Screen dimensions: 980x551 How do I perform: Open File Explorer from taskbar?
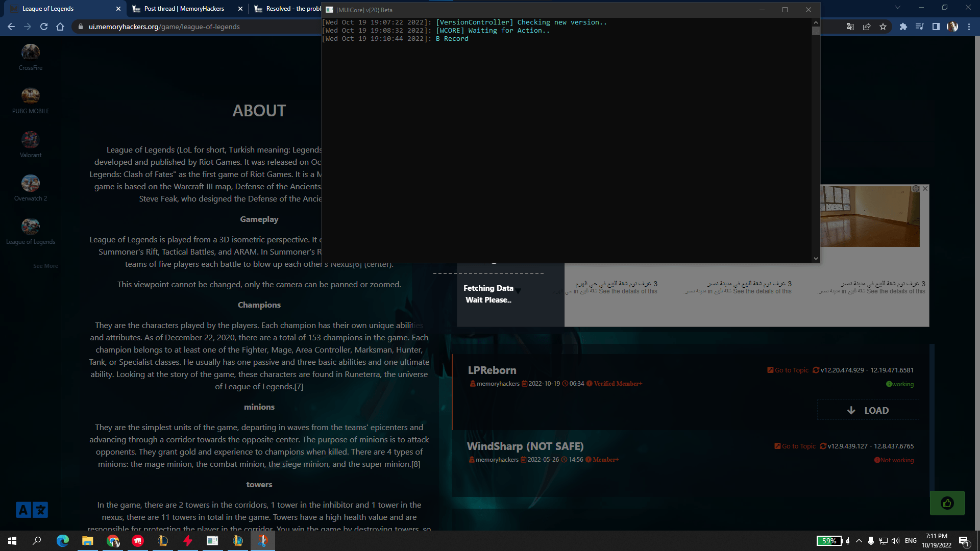coord(88,541)
